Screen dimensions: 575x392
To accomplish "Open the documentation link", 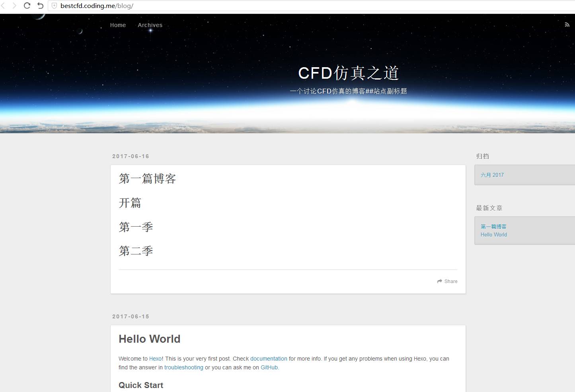I will tap(269, 359).
